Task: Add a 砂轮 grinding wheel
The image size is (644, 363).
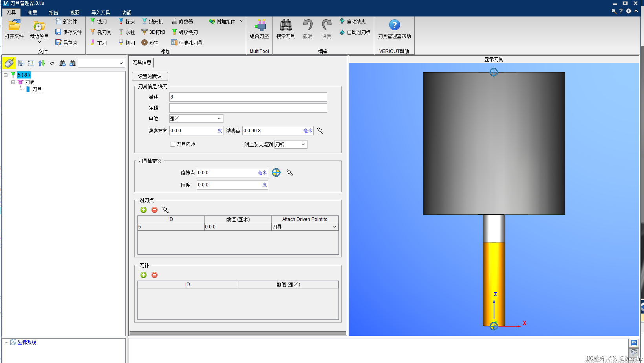Action: point(150,43)
